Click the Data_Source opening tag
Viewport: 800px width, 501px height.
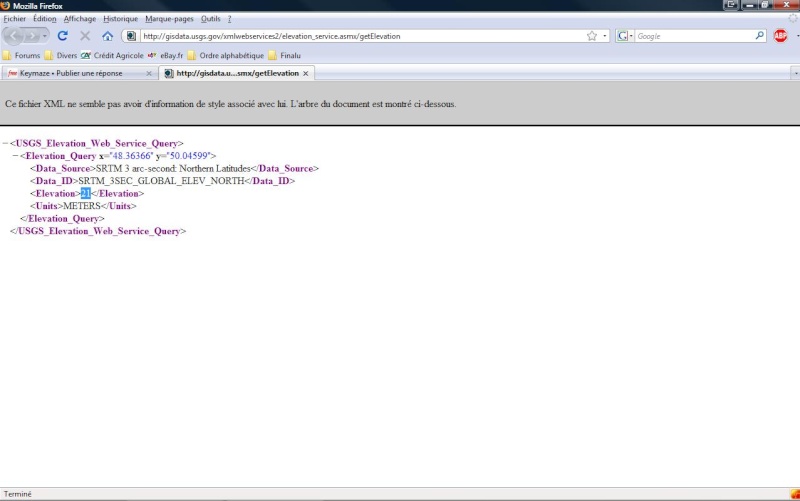tap(63, 168)
